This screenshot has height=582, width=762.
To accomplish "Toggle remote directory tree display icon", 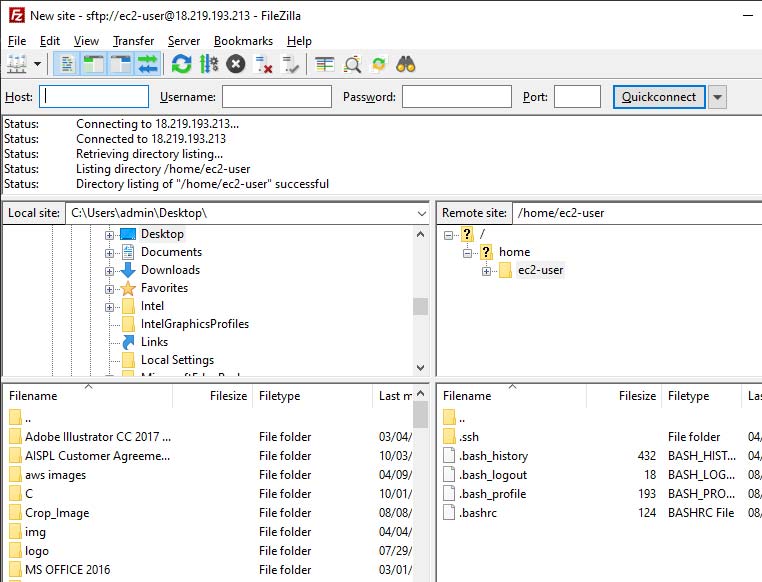I will [120, 64].
